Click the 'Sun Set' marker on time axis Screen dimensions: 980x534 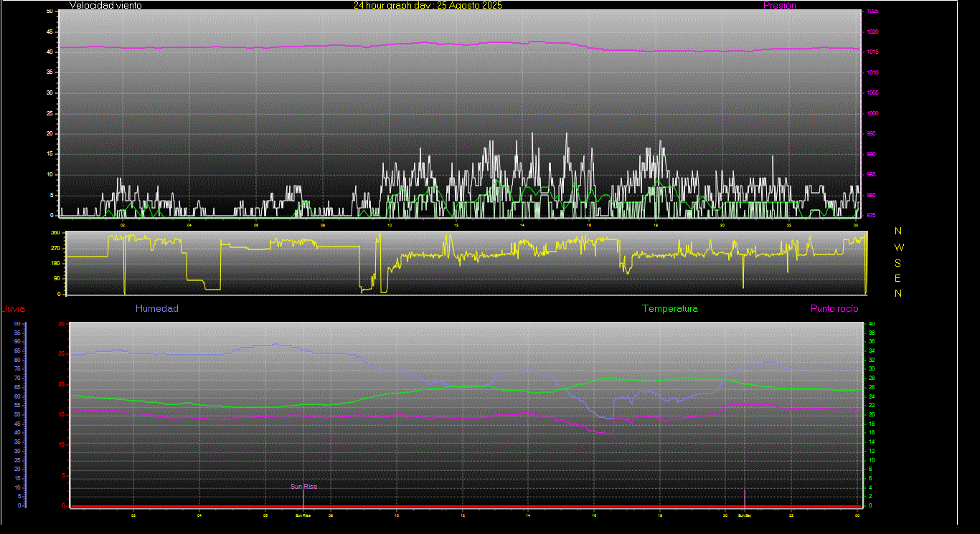(744, 515)
